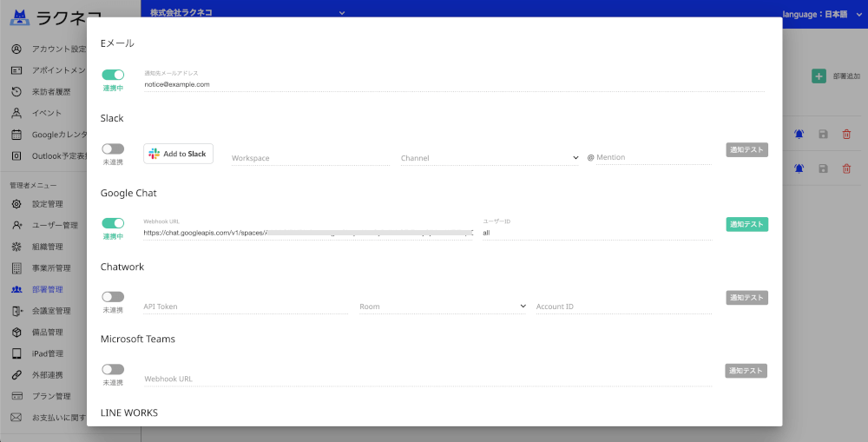Click the Chatwork API Token field
The width and height of the screenshot is (868, 442).
coord(246,307)
